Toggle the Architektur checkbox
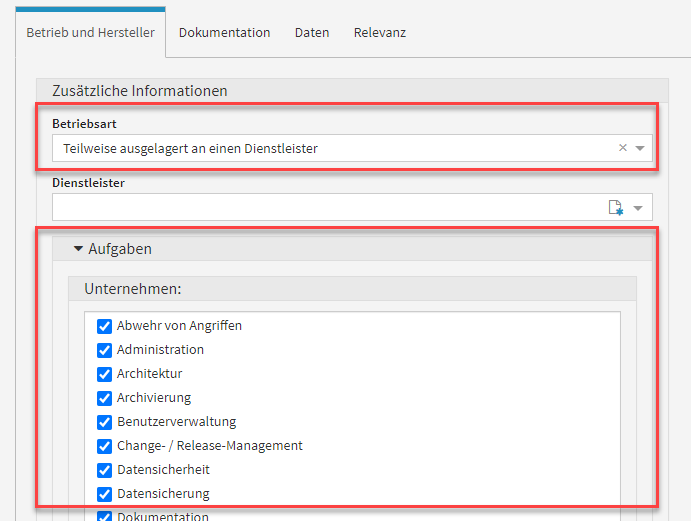691x521 pixels. tap(104, 374)
